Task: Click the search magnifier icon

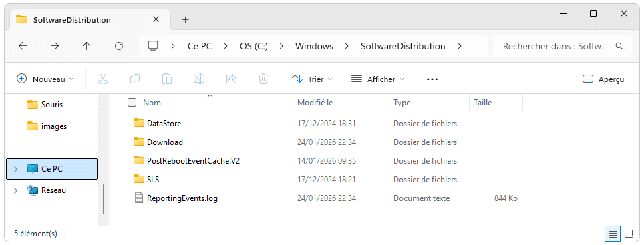Action: [619, 46]
